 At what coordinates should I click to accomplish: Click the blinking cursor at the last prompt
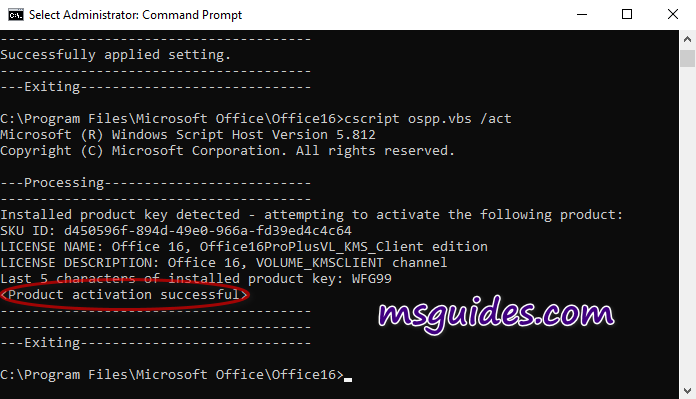348,379
